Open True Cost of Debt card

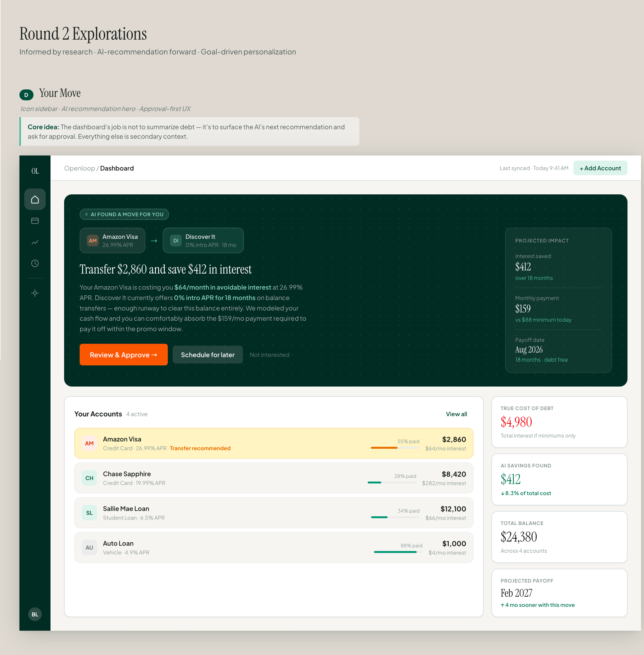pyautogui.click(x=559, y=422)
